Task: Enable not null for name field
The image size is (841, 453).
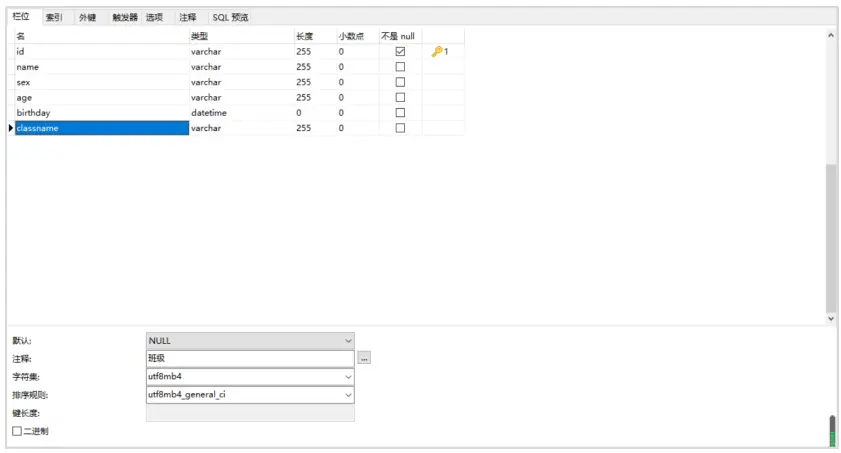Action: (x=400, y=66)
